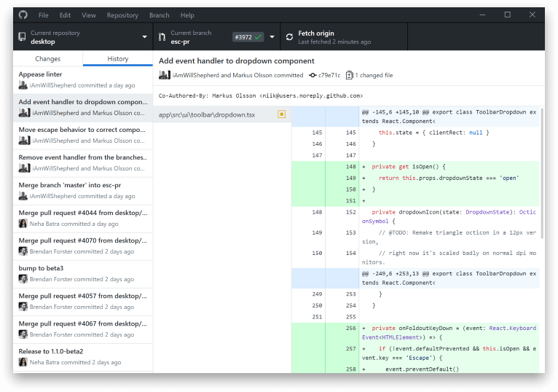The image size is (558, 392).
Task: Click the commit hash icon near c79e71c
Action: [x=313, y=75]
